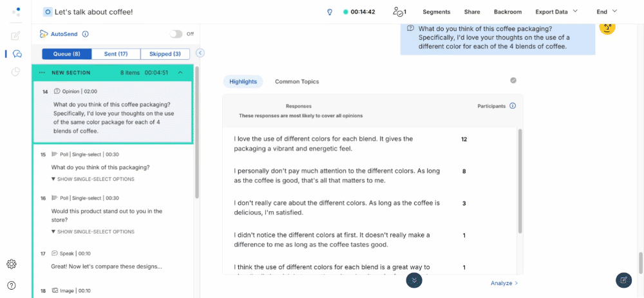Click the help question mark icon
Viewport: 644px width, 298px height.
click(x=12, y=285)
